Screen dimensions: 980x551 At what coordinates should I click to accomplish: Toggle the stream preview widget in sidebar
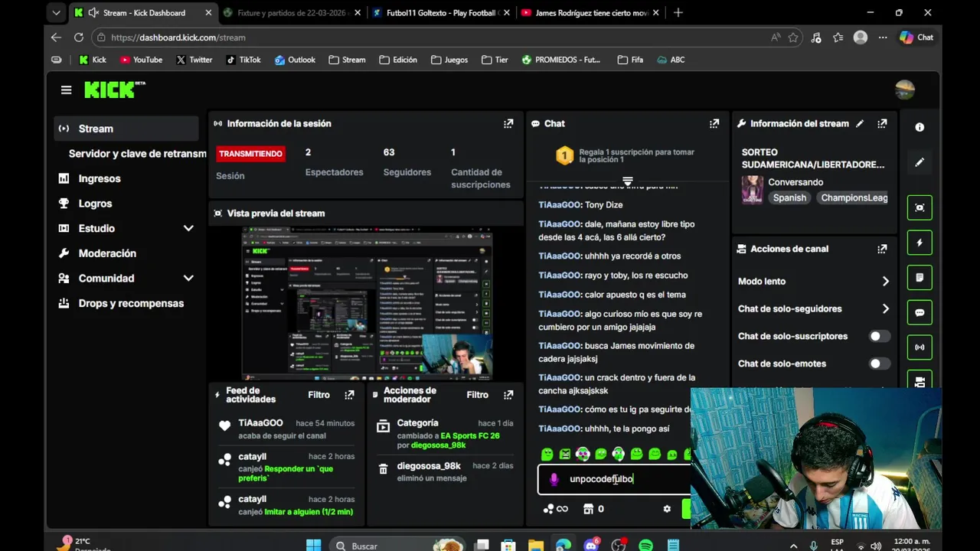click(x=920, y=207)
